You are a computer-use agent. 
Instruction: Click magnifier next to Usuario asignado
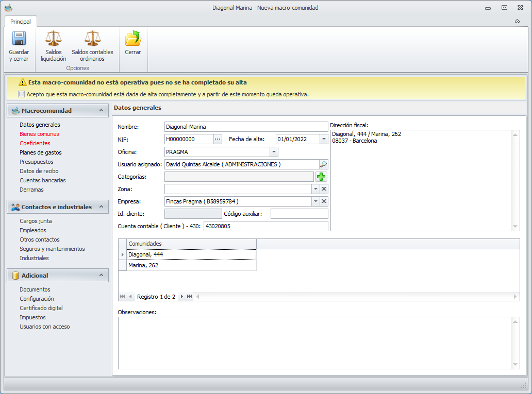coord(323,164)
